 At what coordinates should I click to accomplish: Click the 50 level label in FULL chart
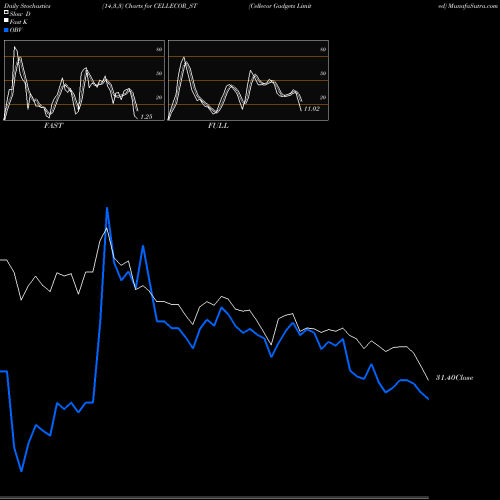[323, 73]
